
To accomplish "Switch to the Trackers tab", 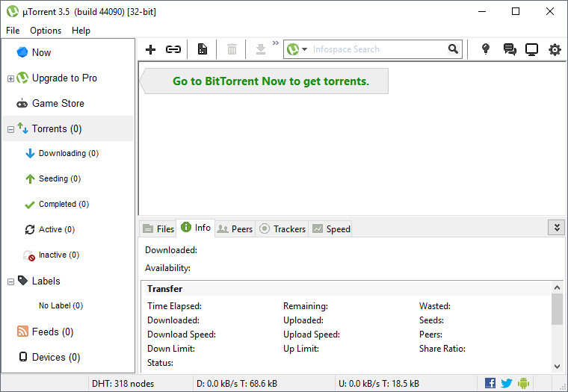I will (x=283, y=228).
